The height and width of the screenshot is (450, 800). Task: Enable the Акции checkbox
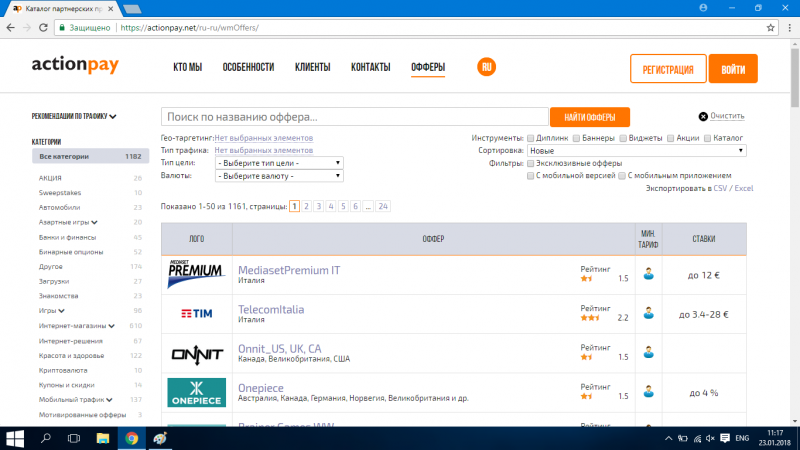670,138
